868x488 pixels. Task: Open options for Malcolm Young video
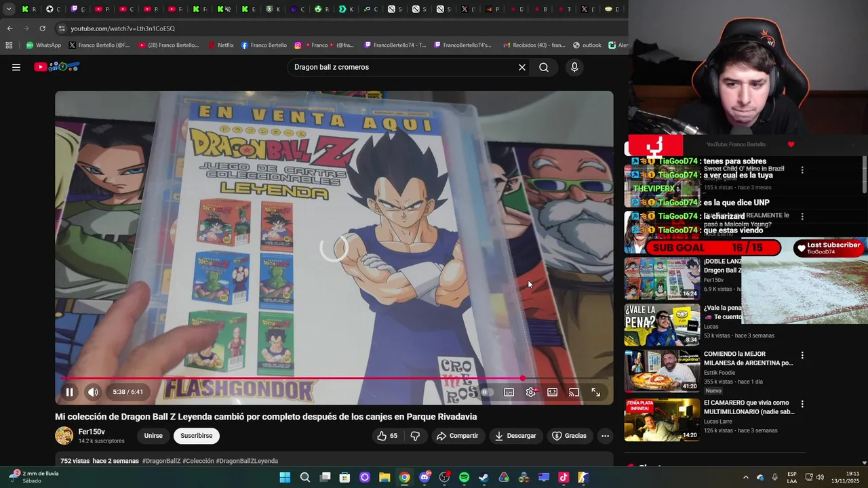pos(802,217)
